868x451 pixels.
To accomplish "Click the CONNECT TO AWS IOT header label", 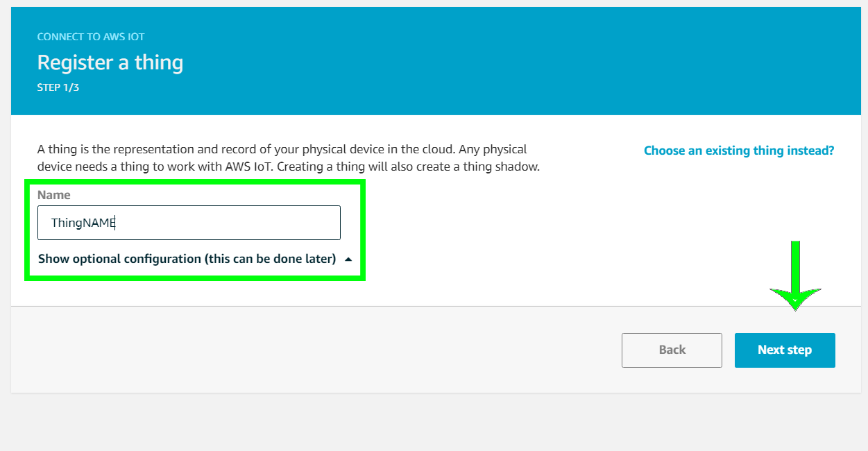I will (x=91, y=37).
